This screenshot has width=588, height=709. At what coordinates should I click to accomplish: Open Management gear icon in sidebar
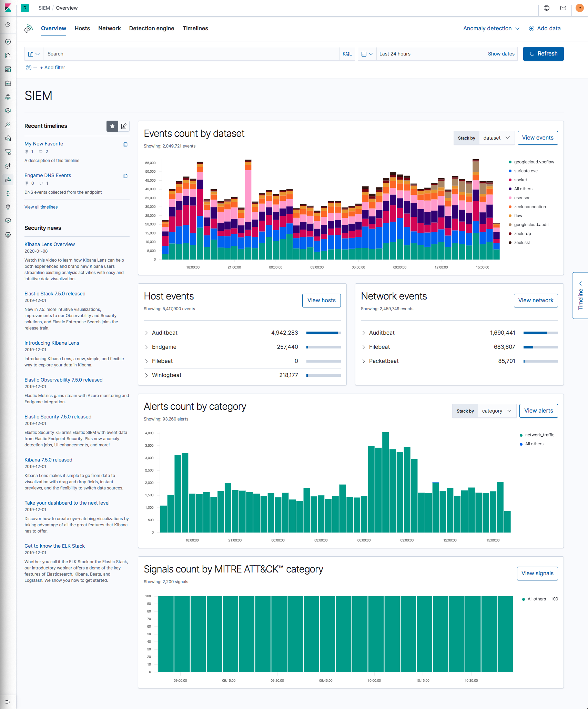coord(8,235)
